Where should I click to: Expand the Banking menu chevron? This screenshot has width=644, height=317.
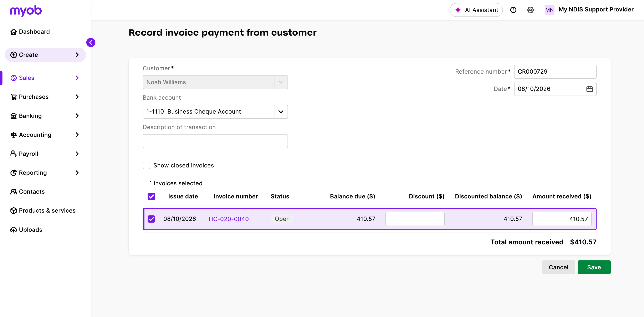pos(77,116)
